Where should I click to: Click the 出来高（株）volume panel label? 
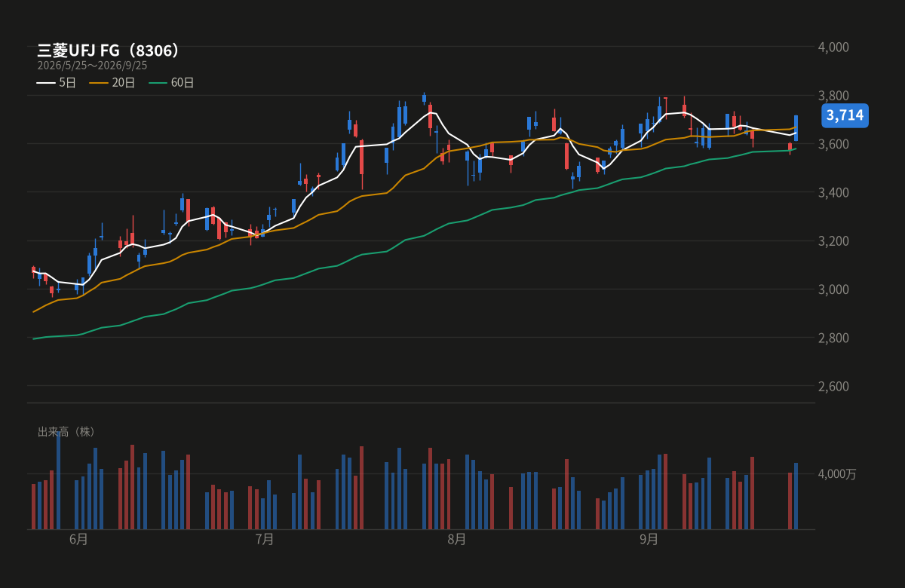68,432
